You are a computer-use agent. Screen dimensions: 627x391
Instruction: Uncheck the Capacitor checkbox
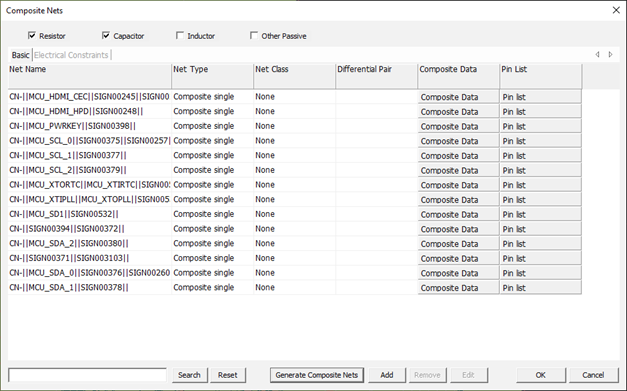(x=106, y=36)
